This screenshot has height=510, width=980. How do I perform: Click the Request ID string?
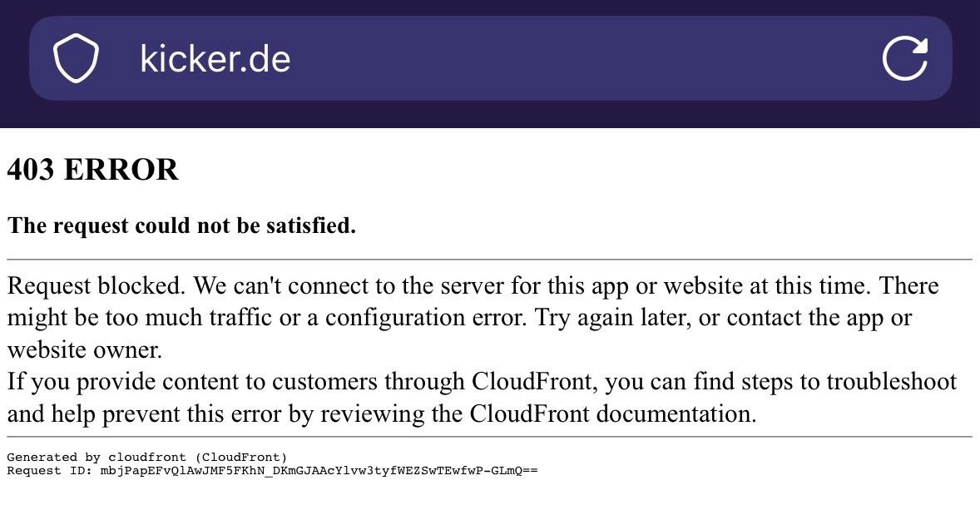point(319,471)
